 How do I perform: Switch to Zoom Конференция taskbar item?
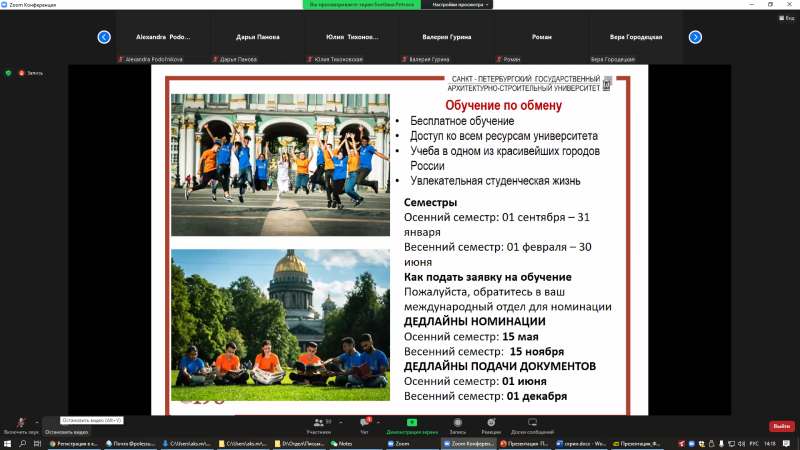(x=468, y=444)
